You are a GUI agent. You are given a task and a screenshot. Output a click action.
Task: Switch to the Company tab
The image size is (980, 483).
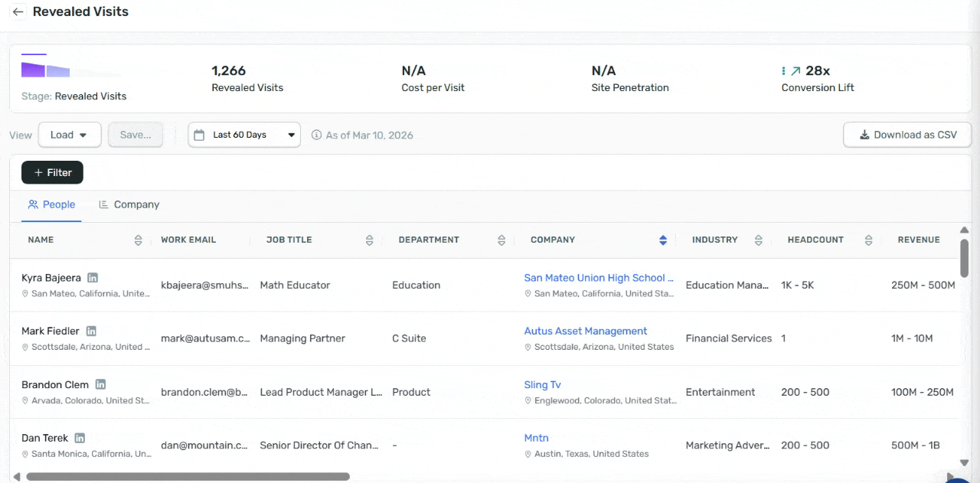coord(129,205)
